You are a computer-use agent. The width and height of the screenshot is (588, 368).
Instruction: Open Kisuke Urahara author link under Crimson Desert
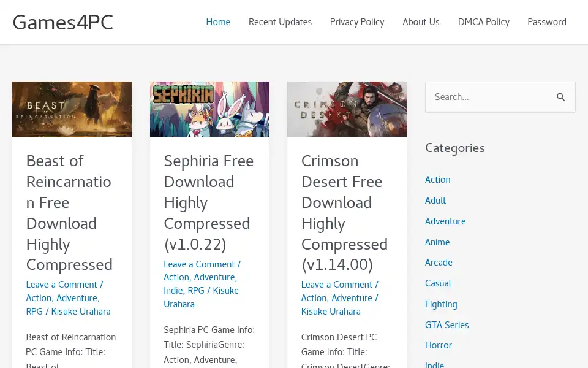tap(331, 312)
